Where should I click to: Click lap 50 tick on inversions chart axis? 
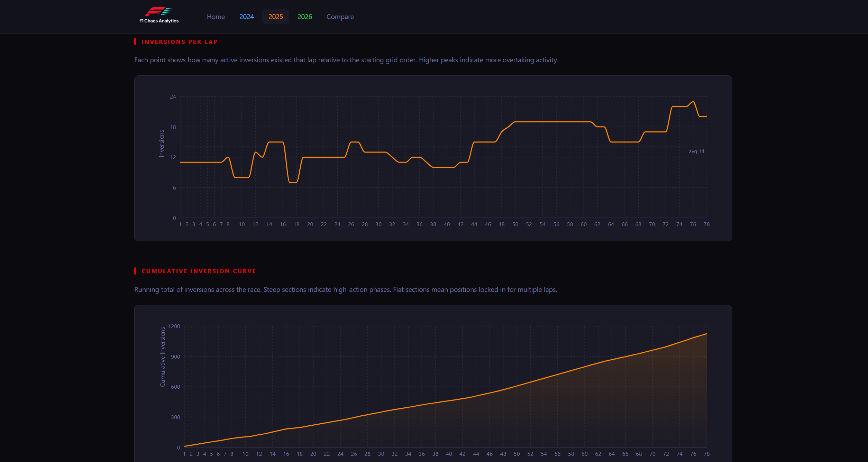pos(515,224)
